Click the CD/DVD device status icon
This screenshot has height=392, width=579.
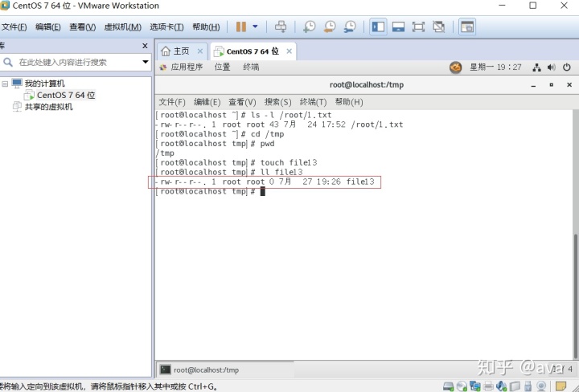462,386
